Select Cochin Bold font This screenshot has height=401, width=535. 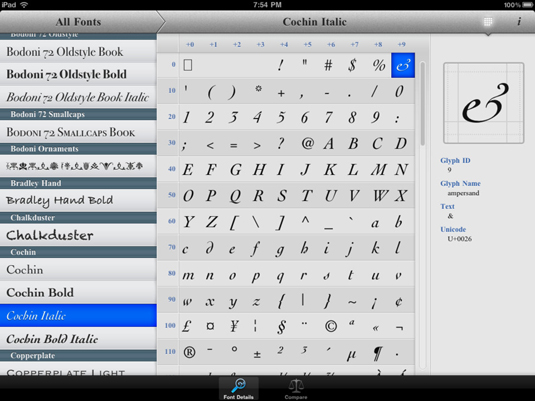tap(78, 292)
